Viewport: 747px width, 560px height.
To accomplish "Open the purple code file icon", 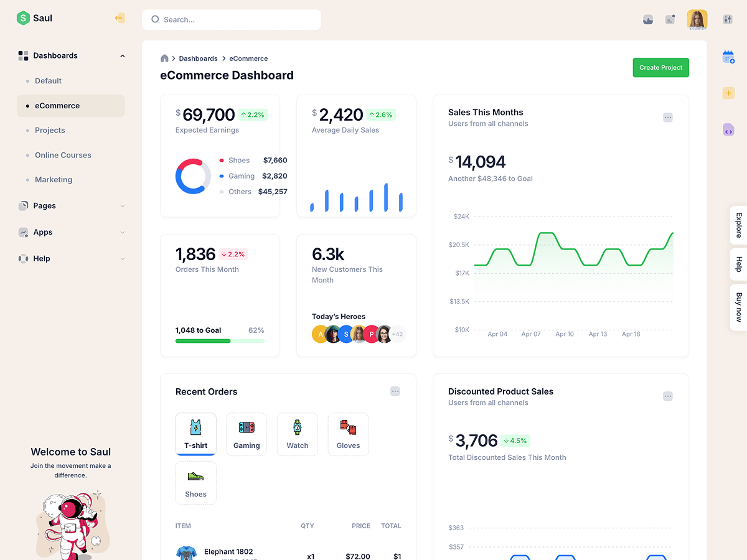I will (728, 129).
